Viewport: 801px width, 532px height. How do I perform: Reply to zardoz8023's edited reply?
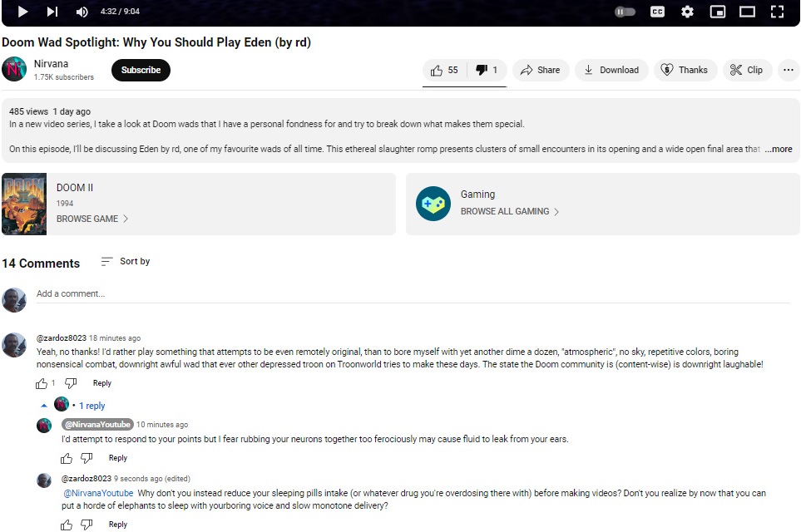118,525
